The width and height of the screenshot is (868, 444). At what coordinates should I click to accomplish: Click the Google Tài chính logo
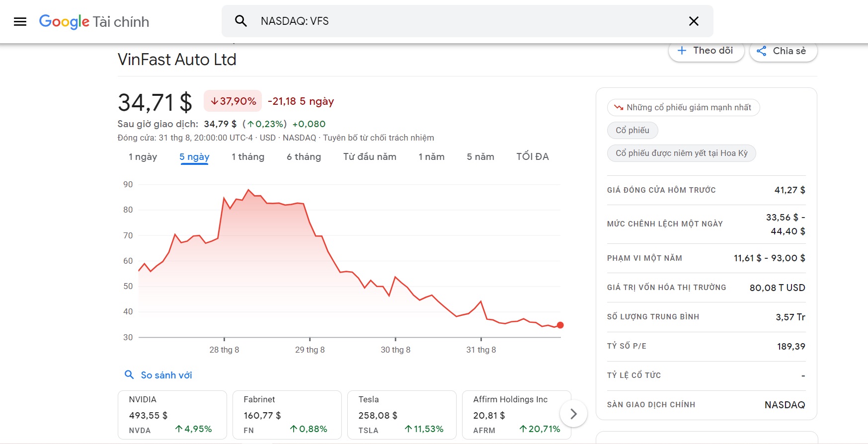pos(94,21)
